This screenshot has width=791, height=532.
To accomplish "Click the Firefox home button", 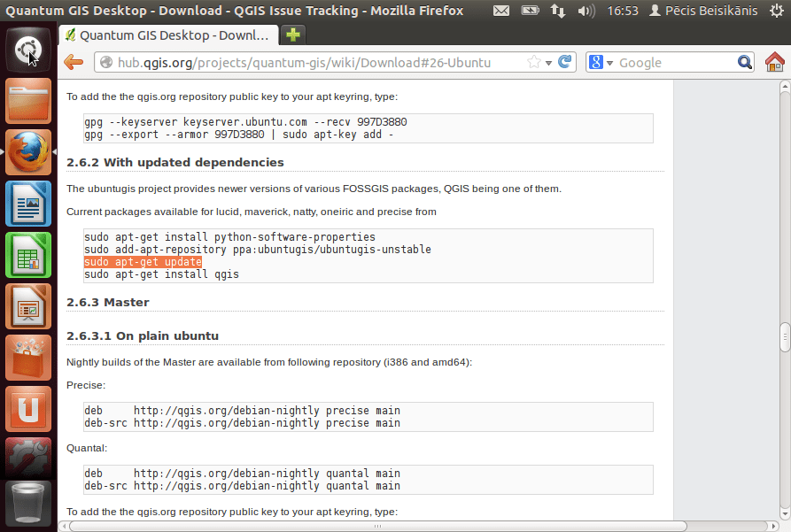I will [774, 62].
